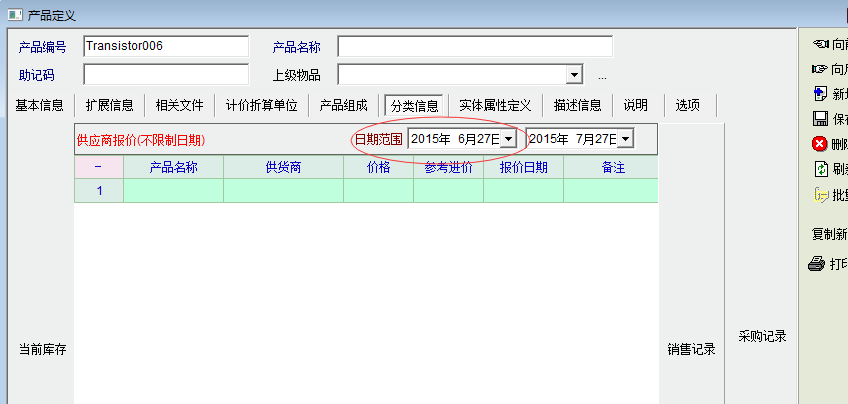
Task: Click the 复制新 button
Action: 829,234
